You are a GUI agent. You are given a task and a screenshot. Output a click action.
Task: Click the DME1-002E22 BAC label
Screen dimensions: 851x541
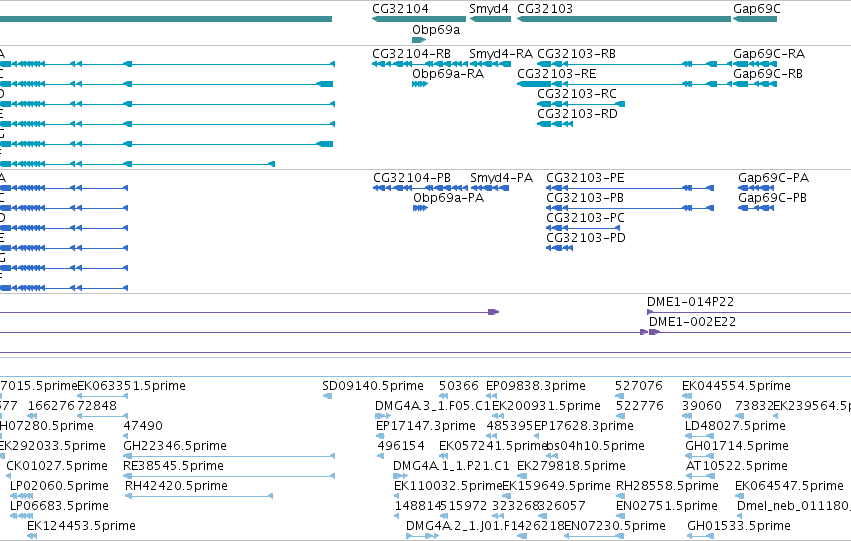pyautogui.click(x=693, y=322)
